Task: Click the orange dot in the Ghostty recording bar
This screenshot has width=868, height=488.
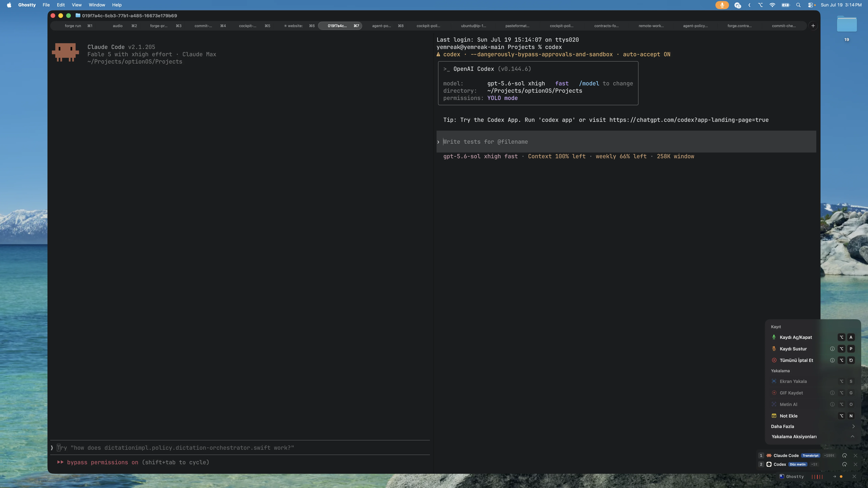Action: coord(841,476)
